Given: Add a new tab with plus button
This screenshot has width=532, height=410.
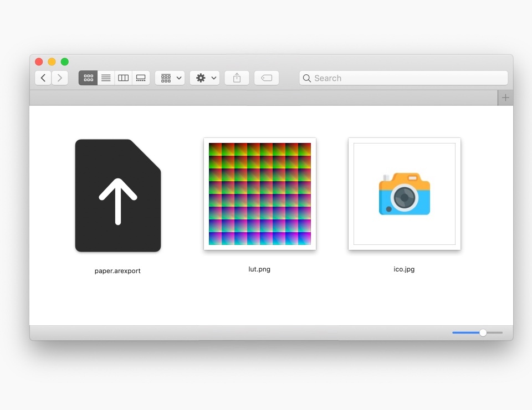Looking at the screenshot, I should [505, 98].
